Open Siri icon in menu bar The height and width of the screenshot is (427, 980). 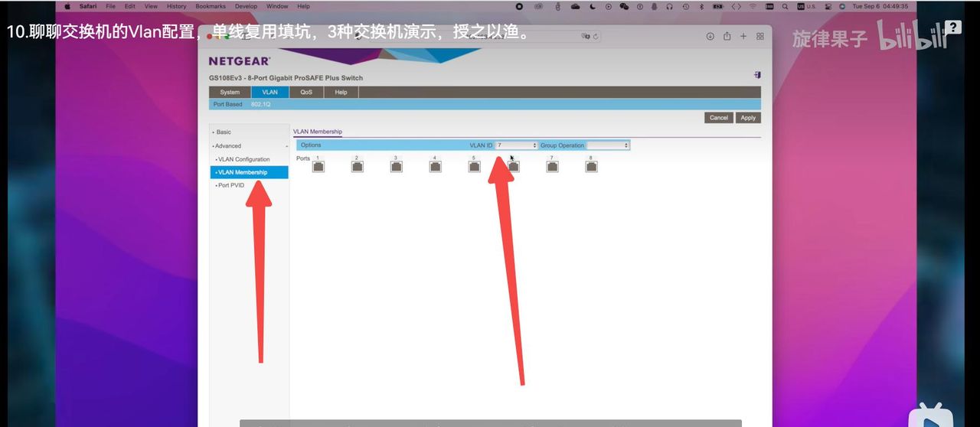coord(842,6)
